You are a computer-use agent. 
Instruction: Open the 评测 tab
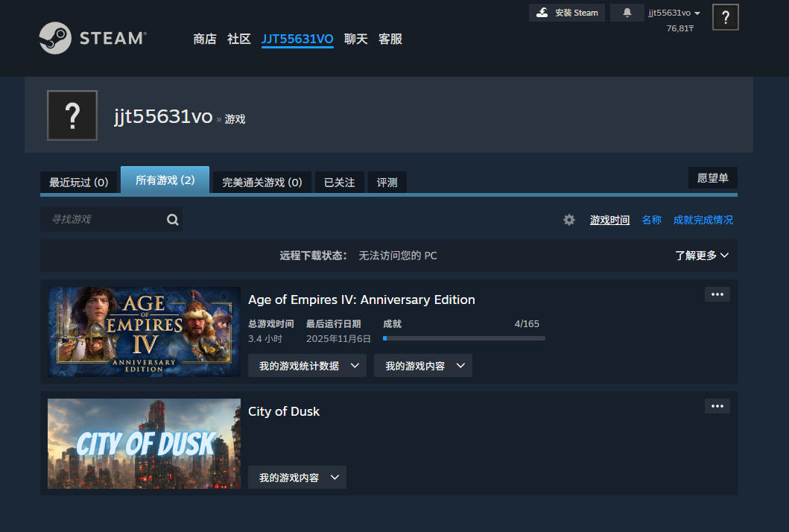[387, 183]
